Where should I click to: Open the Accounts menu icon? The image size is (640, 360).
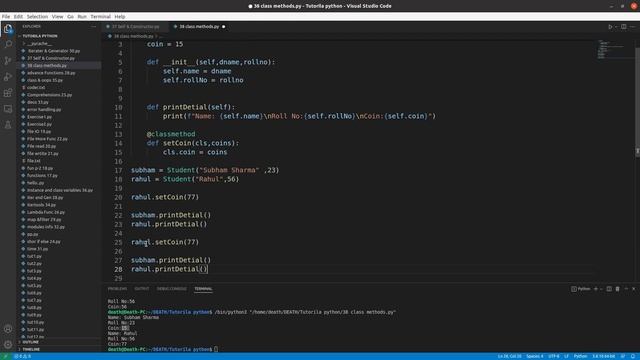[x=8, y=329]
